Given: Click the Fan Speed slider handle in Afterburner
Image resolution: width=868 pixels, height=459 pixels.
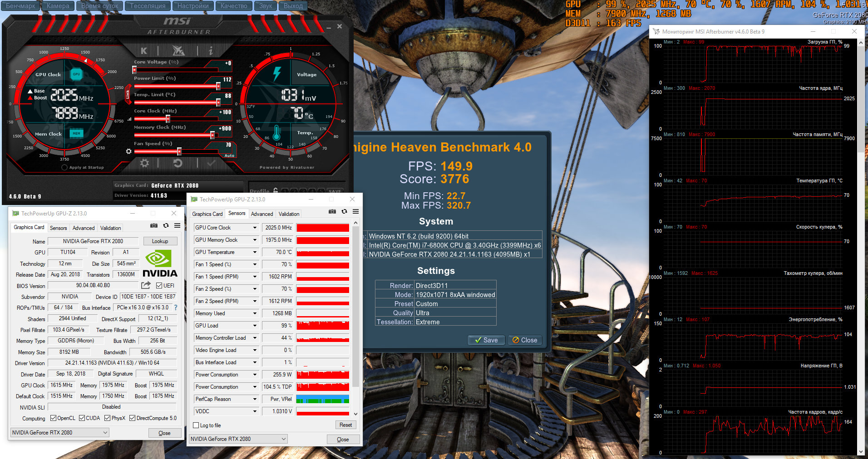Looking at the screenshot, I should point(179,151).
